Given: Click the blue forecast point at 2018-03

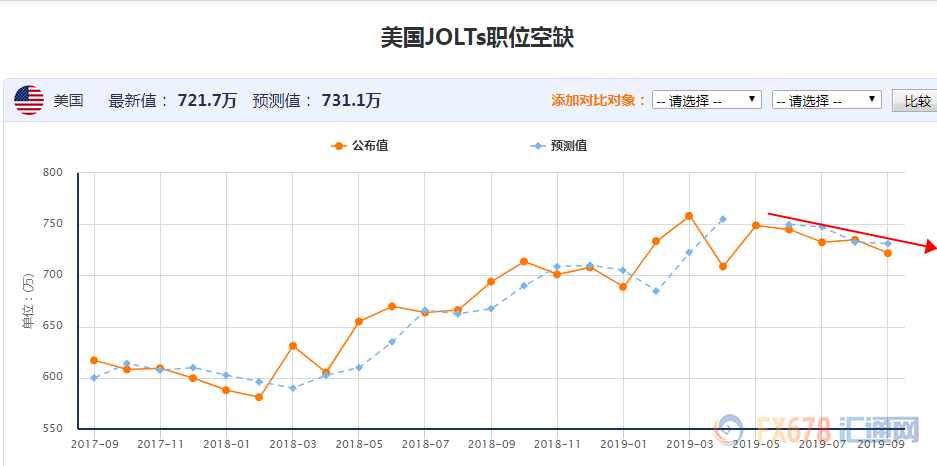Looking at the screenshot, I should pos(293,388).
